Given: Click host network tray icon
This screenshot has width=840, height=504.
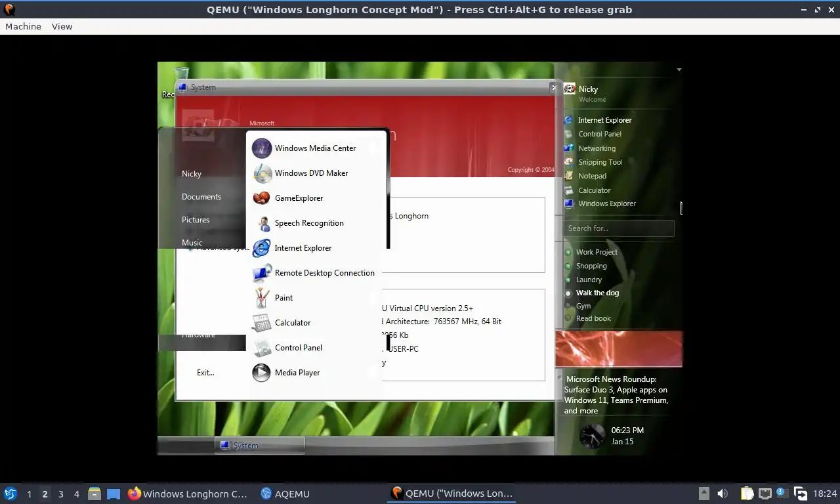Looking at the screenshot, I should pos(765,493).
